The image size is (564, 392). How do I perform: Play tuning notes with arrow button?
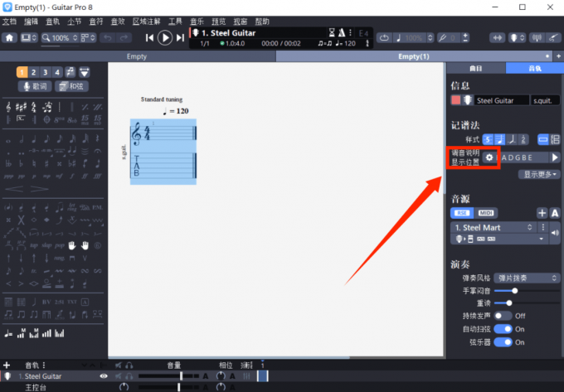click(x=555, y=157)
